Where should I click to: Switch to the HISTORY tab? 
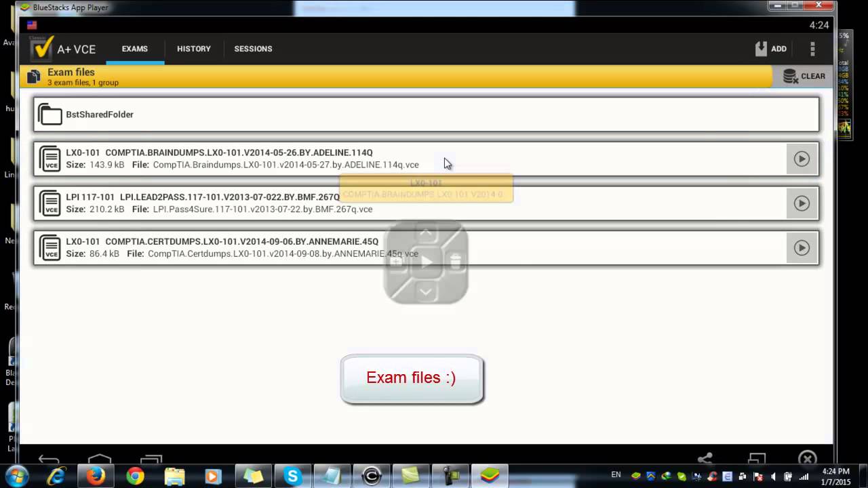(194, 49)
